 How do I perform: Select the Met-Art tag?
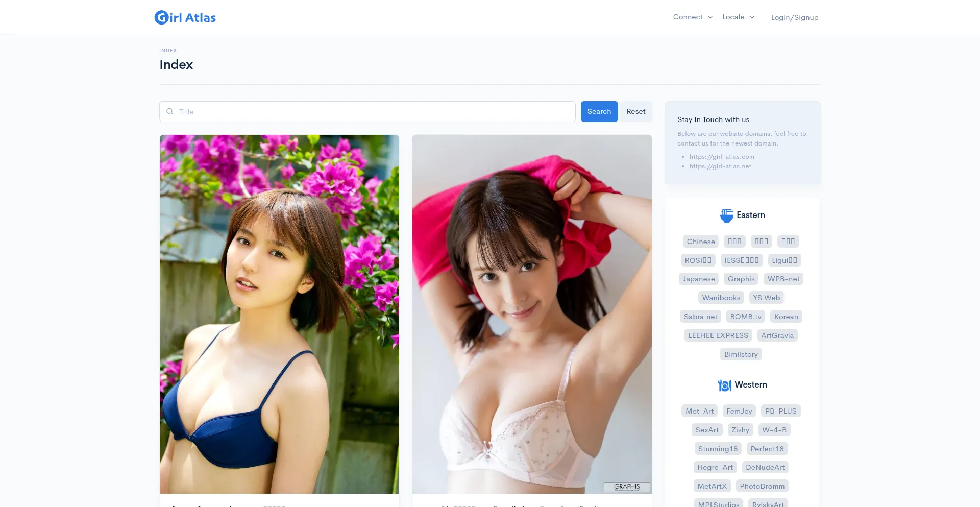tap(699, 411)
